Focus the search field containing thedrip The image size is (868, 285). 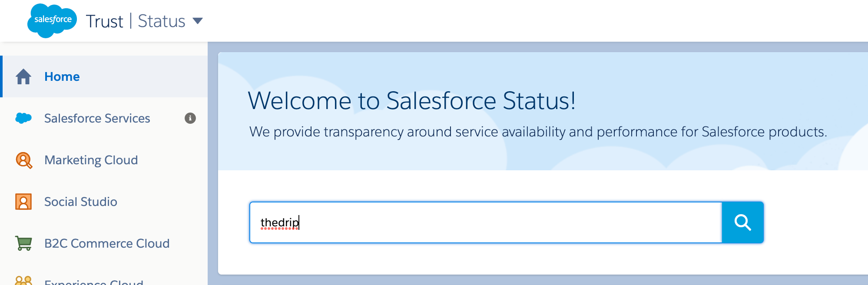point(486,222)
